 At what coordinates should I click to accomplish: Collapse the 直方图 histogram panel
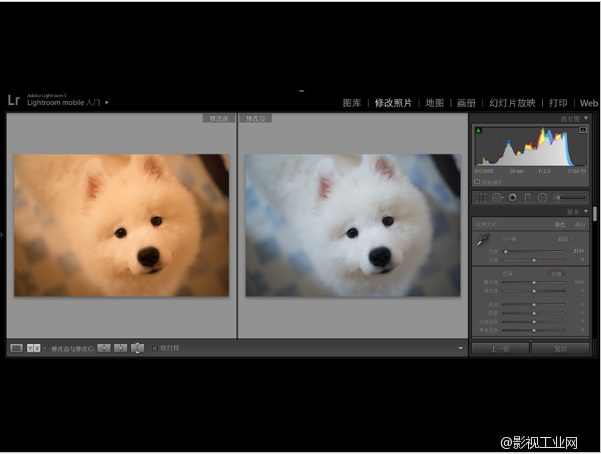pyautogui.click(x=588, y=118)
